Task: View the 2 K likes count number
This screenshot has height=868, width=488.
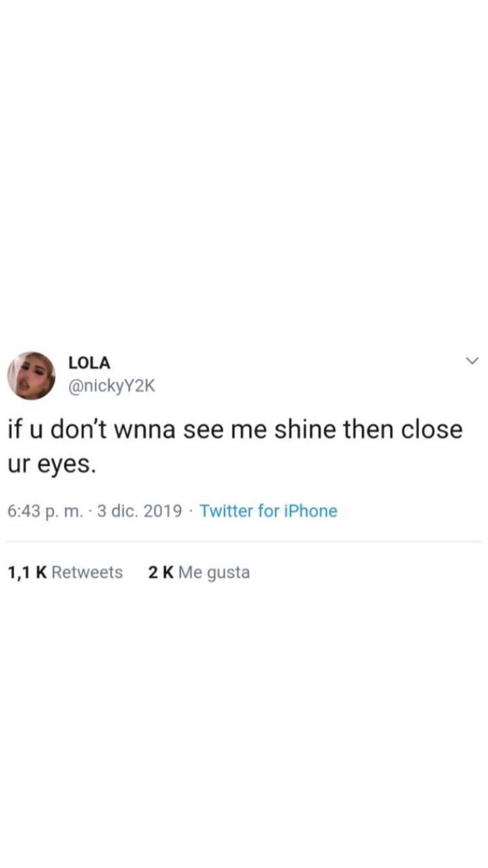Action: pyautogui.click(x=161, y=572)
